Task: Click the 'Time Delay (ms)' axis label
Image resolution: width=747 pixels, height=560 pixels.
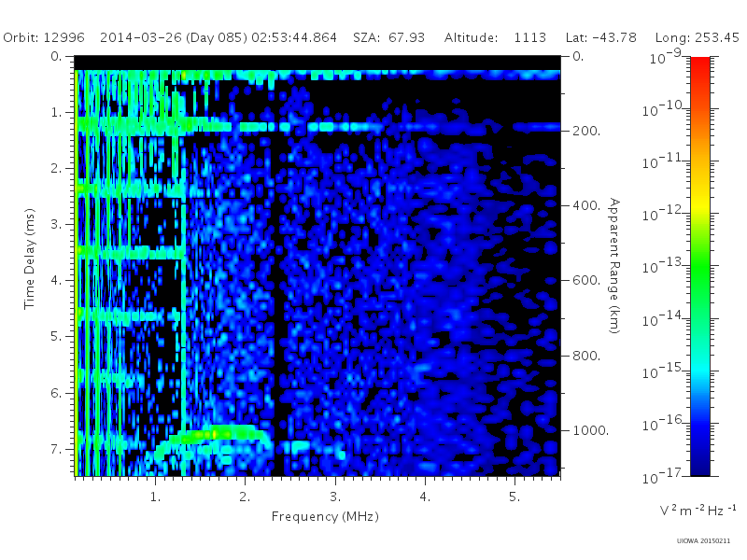Action: (x=30, y=259)
